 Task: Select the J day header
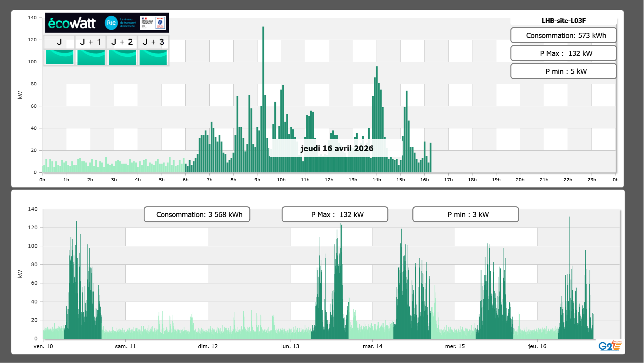(x=59, y=42)
